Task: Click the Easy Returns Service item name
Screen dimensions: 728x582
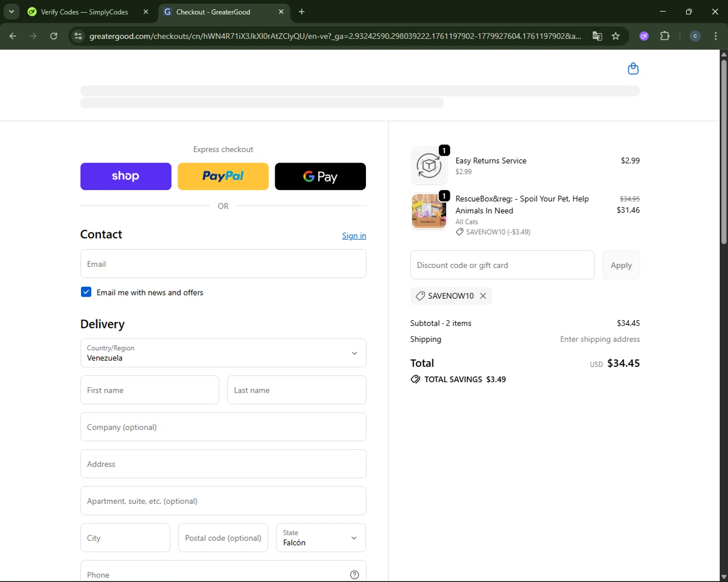Action: click(491, 161)
